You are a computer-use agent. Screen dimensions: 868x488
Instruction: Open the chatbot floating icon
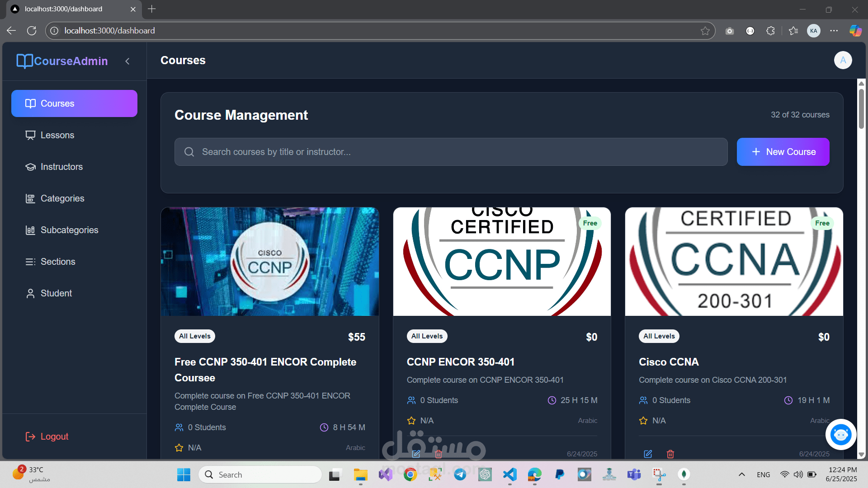841,435
